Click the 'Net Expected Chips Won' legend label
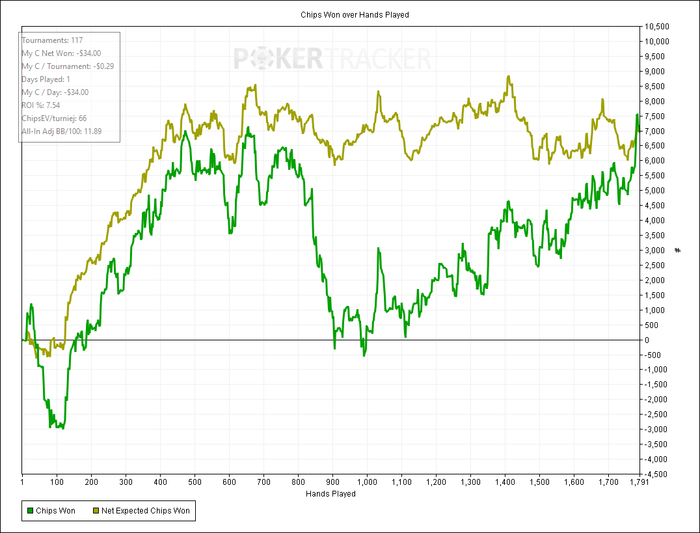 coord(146,511)
